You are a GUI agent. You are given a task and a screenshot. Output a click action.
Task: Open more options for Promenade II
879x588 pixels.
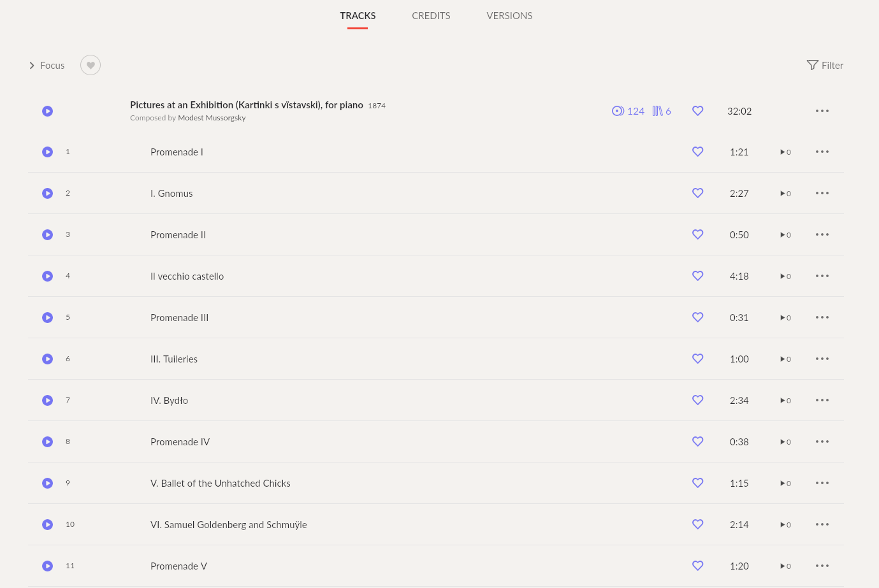tap(822, 234)
